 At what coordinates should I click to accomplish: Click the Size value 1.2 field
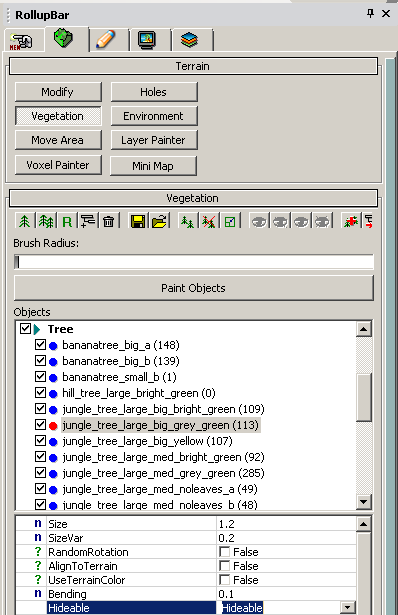tap(286, 524)
